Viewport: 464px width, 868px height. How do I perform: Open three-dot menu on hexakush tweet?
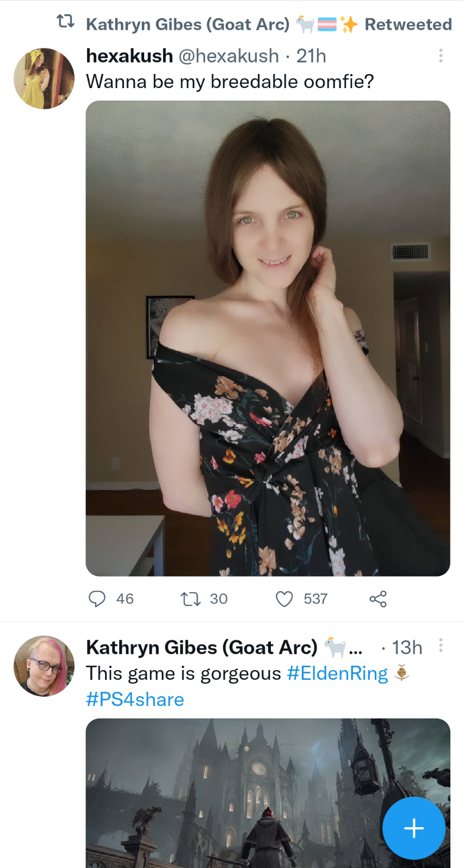(x=441, y=55)
